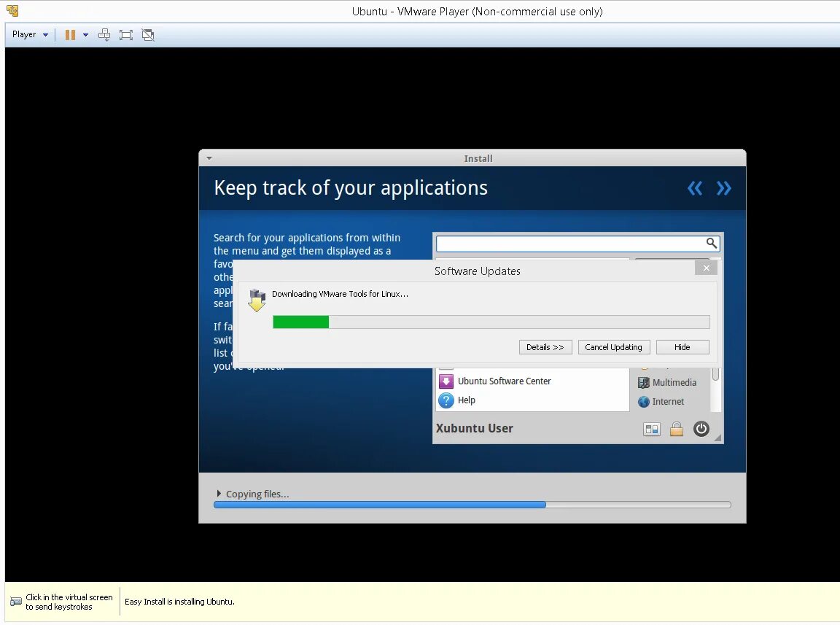Viewport: 840px width, 625px height.
Task: Click 'Easy Install is installing Ubuntu.' text
Action: [x=179, y=602]
